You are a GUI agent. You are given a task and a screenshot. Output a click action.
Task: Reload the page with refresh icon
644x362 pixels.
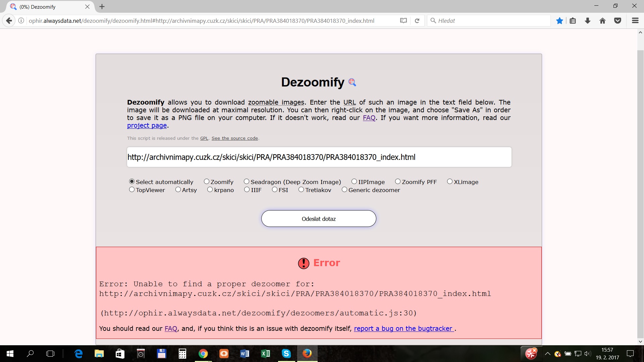coord(417,21)
